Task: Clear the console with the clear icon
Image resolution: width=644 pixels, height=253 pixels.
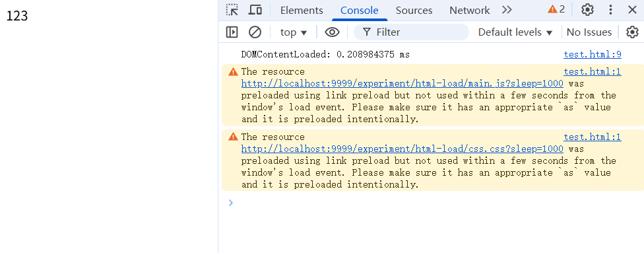Action: [x=255, y=32]
